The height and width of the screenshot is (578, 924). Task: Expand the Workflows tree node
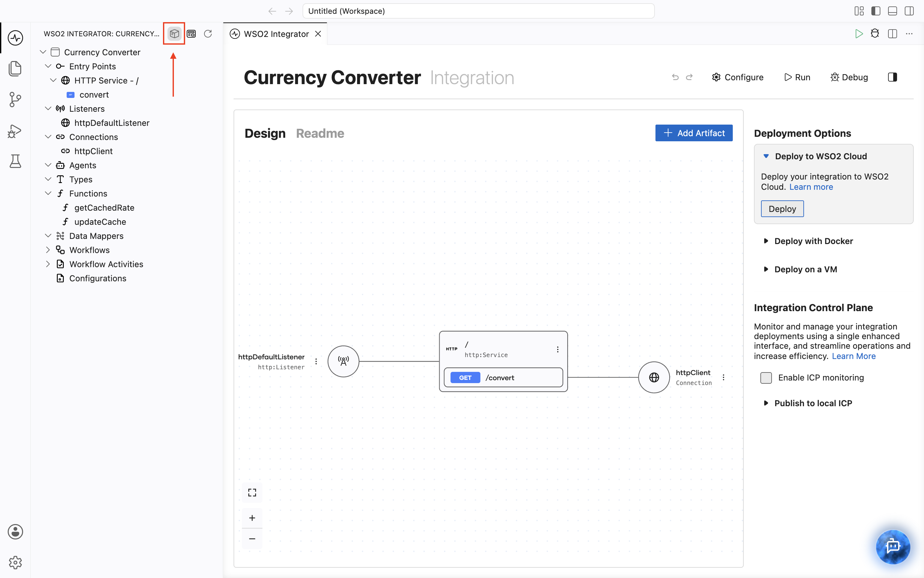(48, 250)
